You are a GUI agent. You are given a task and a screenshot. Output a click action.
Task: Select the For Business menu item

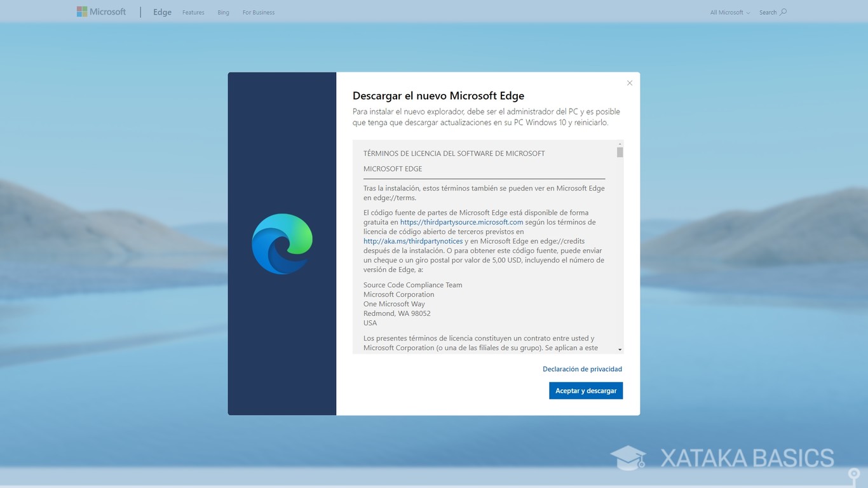[258, 11]
